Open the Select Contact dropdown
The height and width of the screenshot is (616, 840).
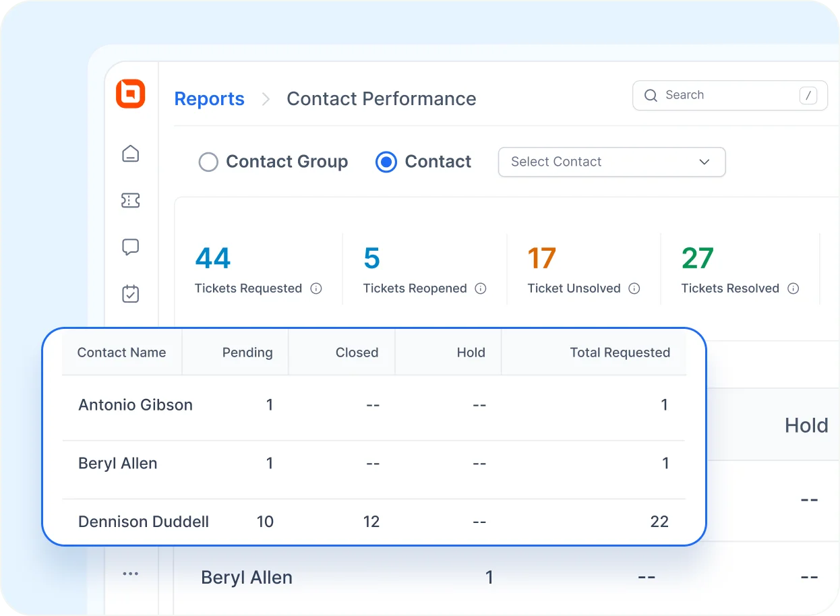(x=611, y=162)
